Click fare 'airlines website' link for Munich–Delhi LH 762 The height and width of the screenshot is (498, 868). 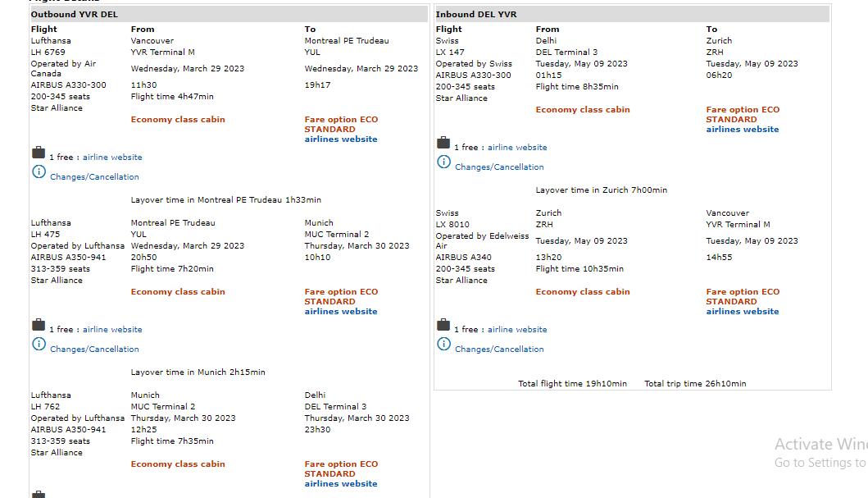341,484
